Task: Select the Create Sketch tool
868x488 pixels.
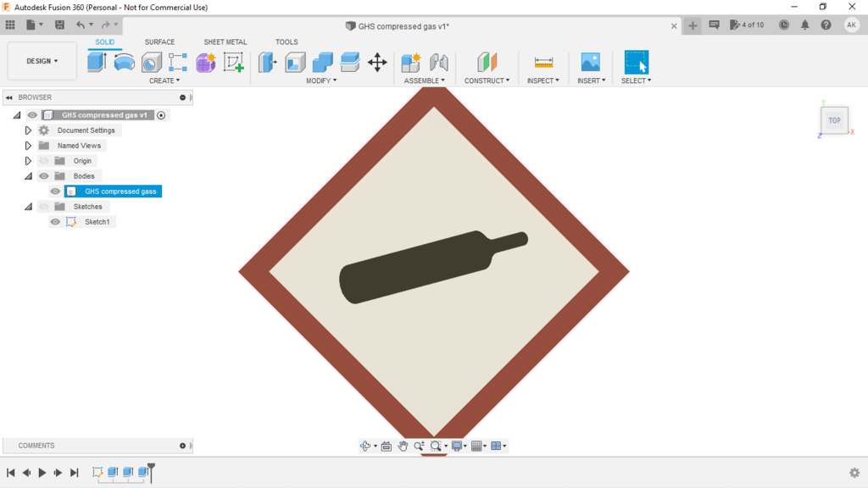Action: click(x=233, y=62)
